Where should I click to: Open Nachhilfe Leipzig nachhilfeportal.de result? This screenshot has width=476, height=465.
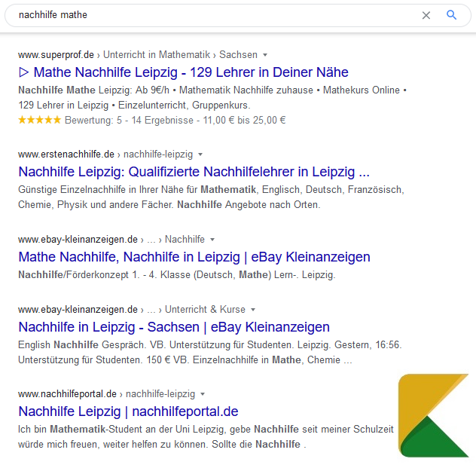tap(128, 411)
